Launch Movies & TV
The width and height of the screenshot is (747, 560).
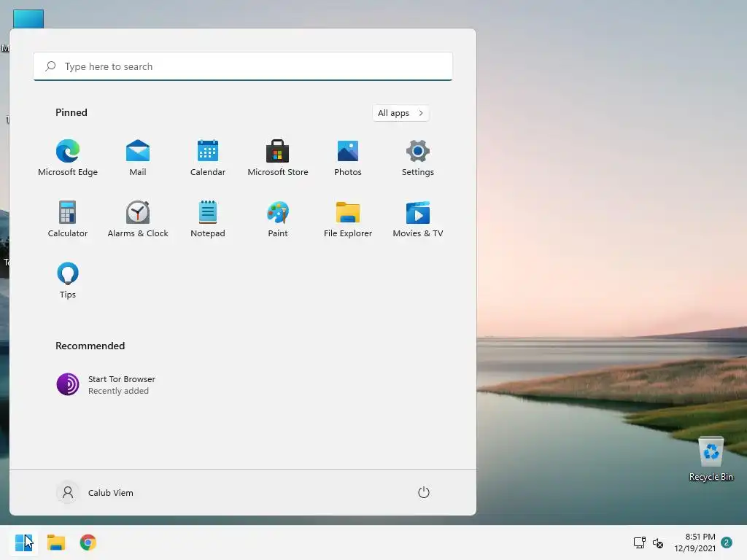tap(418, 219)
